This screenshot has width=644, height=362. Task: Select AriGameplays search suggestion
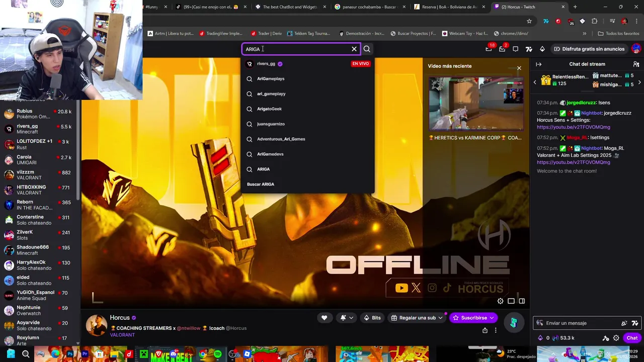308,79
